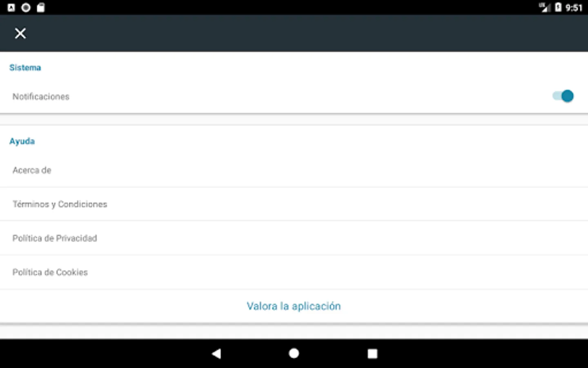This screenshot has width=588, height=368.
Task: Tap the keyboard 'A' status icon
Action: click(11, 7)
